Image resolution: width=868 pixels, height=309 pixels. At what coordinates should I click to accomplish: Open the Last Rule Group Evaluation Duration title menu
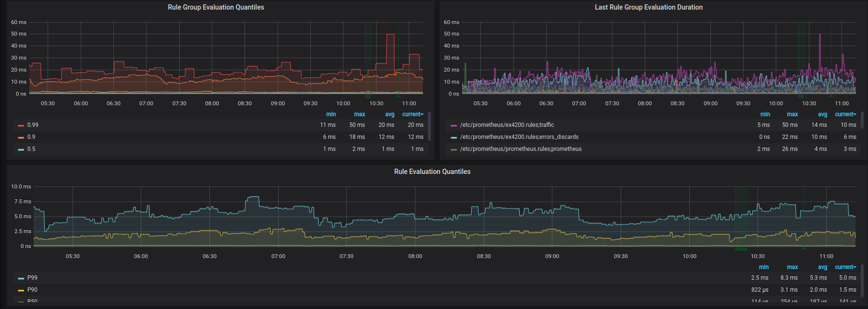click(648, 7)
